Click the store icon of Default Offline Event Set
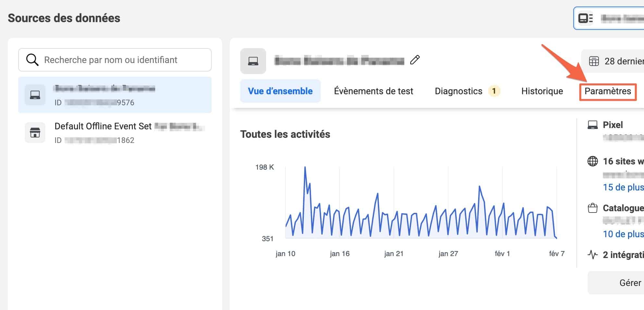This screenshot has width=644, height=310. [x=35, y=133]
